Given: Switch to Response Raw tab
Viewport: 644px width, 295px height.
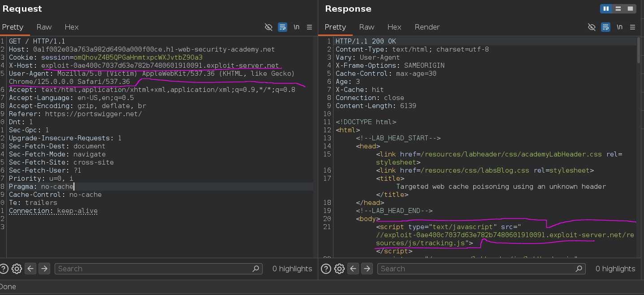Looking at the screenshot, I should (x=367, y=27).
